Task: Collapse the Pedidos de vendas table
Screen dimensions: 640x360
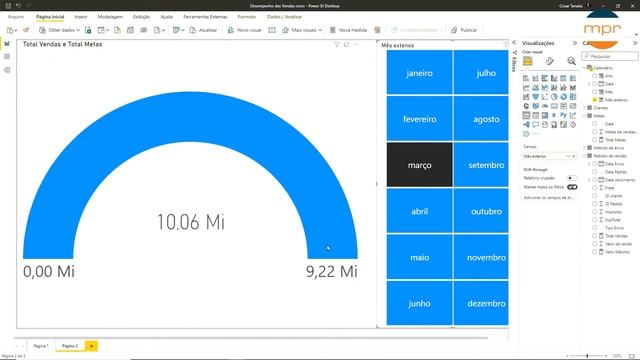Action: (x=584, y=156)
